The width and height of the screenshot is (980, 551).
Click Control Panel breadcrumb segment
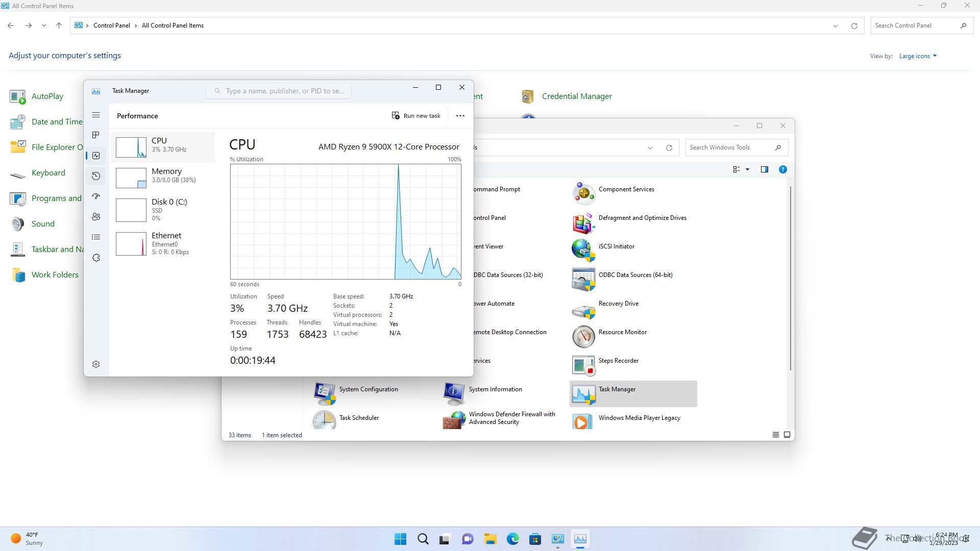(x=111, y=26)
